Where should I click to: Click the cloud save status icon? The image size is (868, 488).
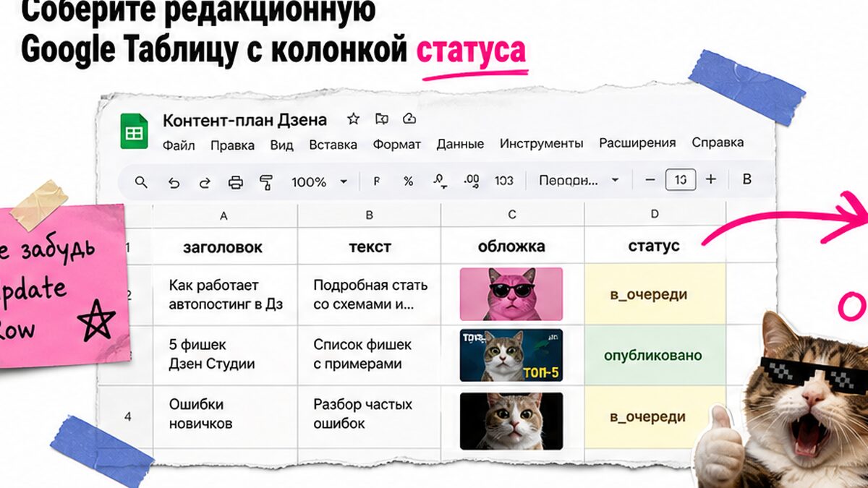pos(409,119)
